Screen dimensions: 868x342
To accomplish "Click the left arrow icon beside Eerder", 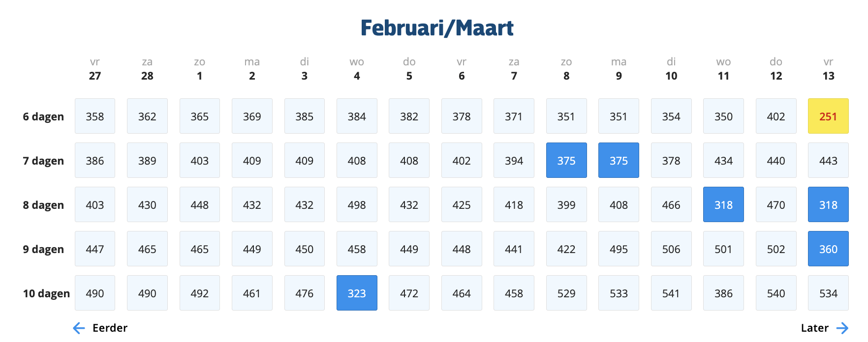I will pos(79,328).
